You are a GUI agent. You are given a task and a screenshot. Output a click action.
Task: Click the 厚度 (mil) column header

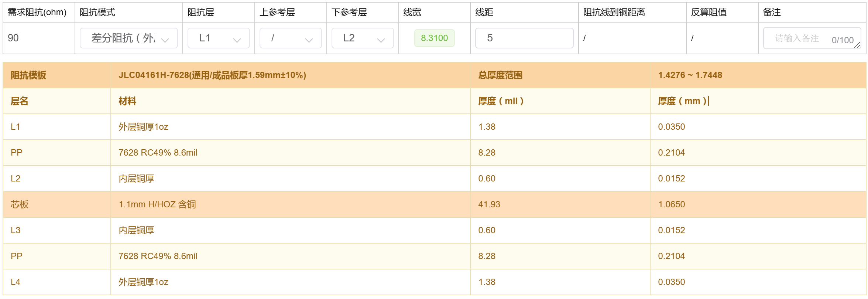[501, 101]
